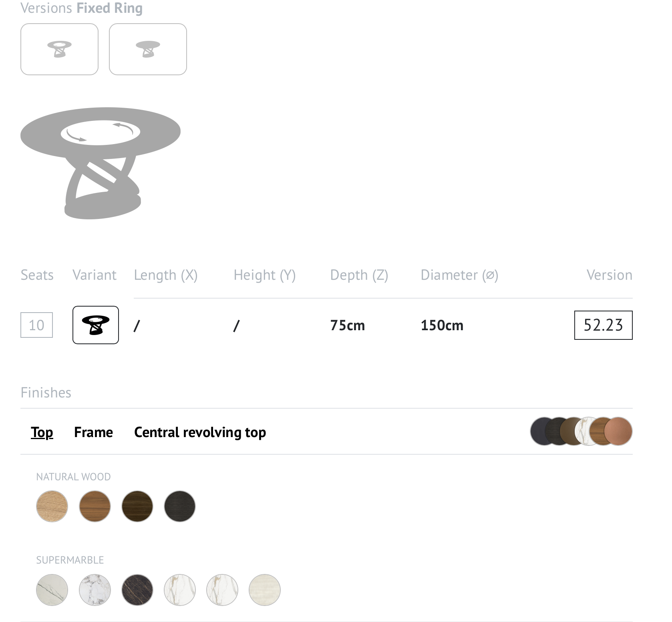Switch to the Frame finishes tab

click(x=93, y=432)
